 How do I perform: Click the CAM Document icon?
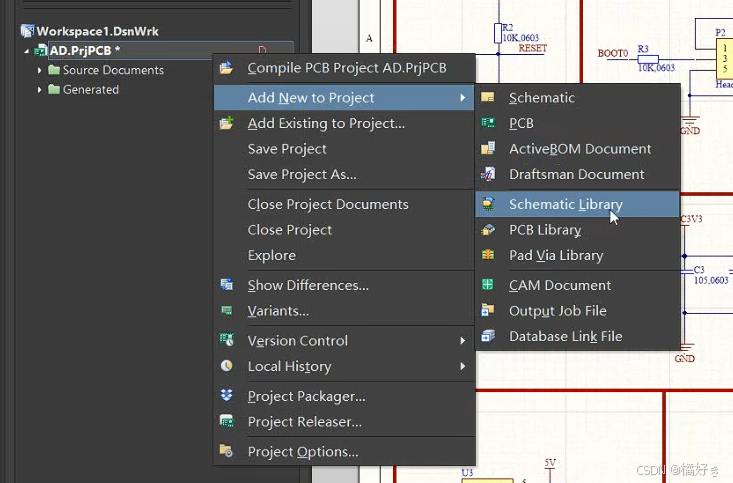pos(488,285)
